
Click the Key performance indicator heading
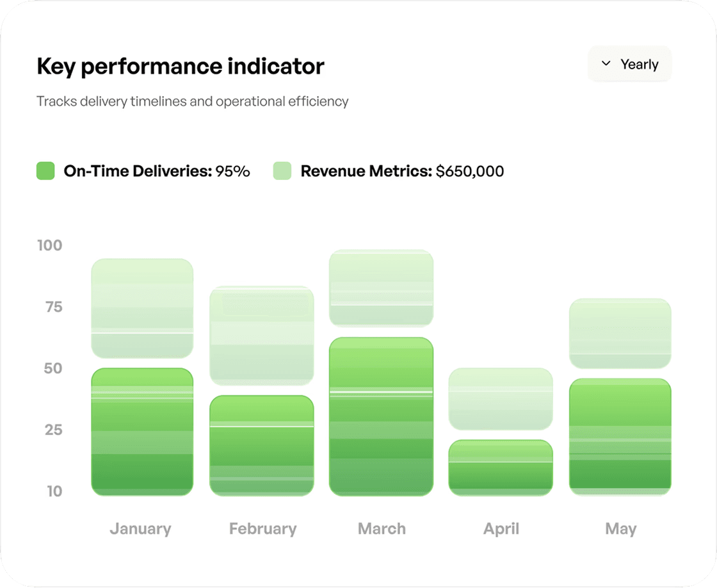coord(181,66)
